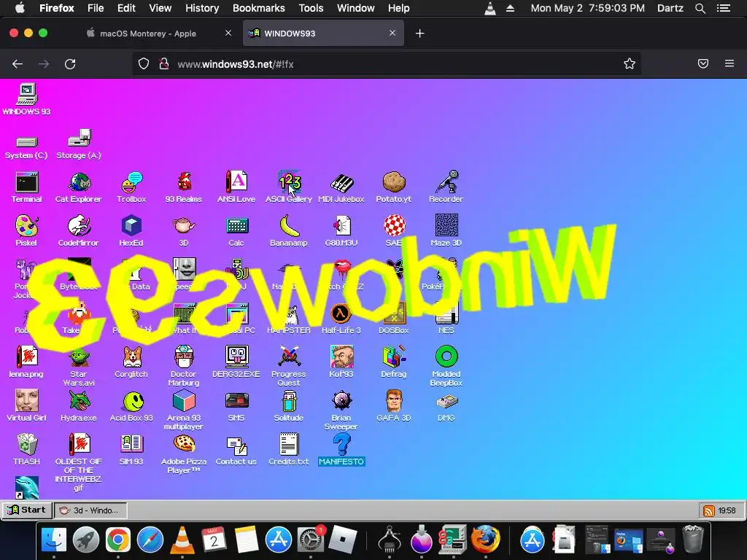Open the Firefox hamburger menu
The width and height of the screenshot is (747, 560).
(729, 63)
